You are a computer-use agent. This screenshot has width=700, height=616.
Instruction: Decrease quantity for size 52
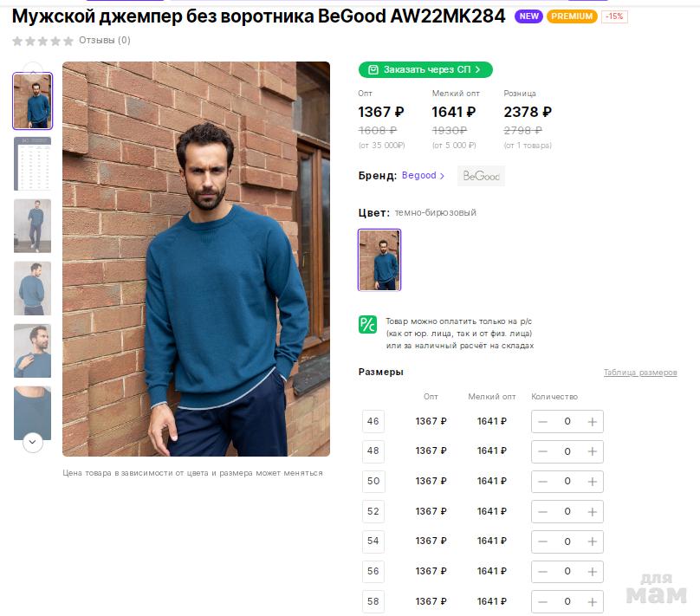pyautogui.click(x=543, y=512)
